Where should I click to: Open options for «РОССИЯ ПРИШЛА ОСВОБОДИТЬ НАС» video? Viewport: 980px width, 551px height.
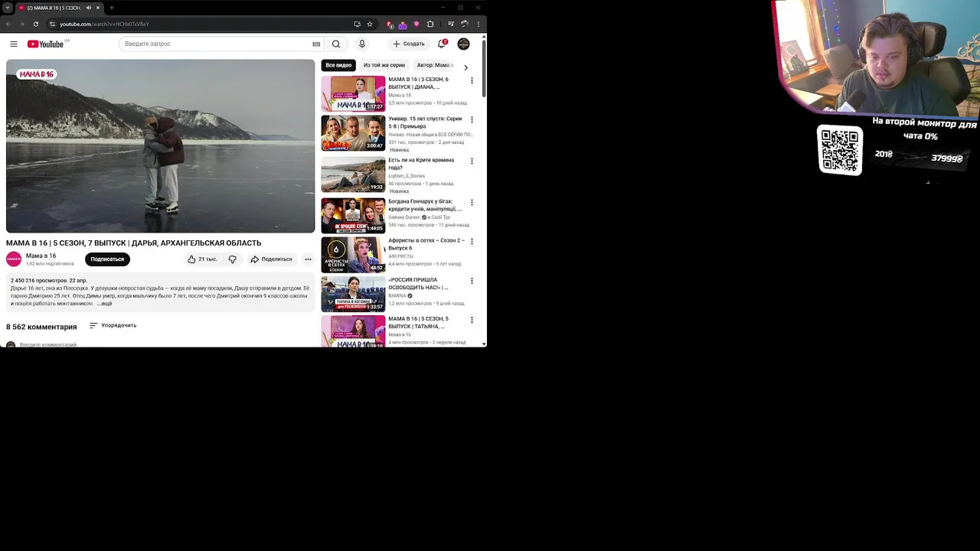coord(472,281)
